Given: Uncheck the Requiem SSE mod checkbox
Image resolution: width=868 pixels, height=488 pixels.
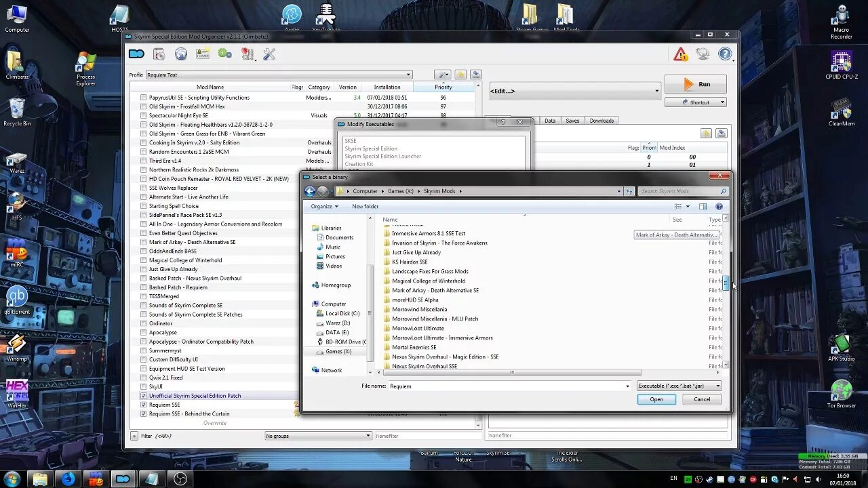Looking at the screenshot, I should point(143,405).
